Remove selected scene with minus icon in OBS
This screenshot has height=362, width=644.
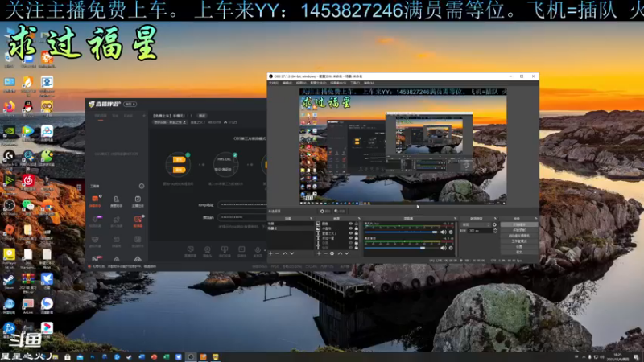click(277, 253)
